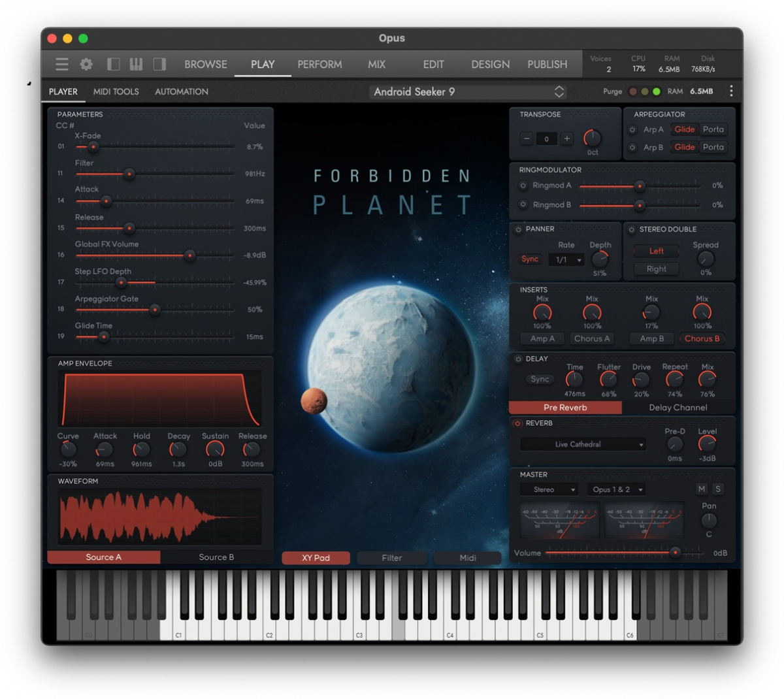Image resolution: width=784 pixels, height=699 pixels.
Task: Open the hamburger menu icon
Action: [x=61, y=64]
